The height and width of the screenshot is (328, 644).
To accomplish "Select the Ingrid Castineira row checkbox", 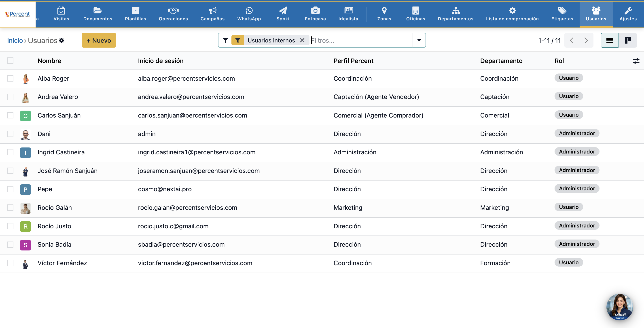I will (10, 152).
